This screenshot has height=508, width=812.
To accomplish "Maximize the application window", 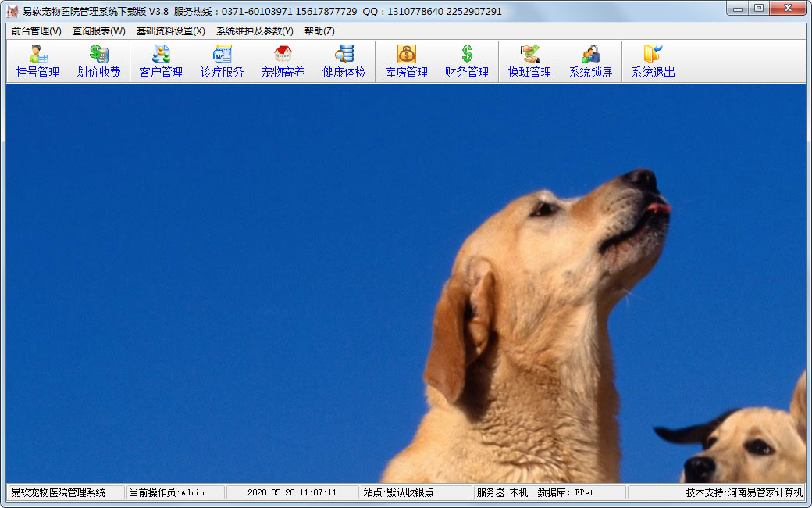I will pyautogui.click(x=758, y=9).
